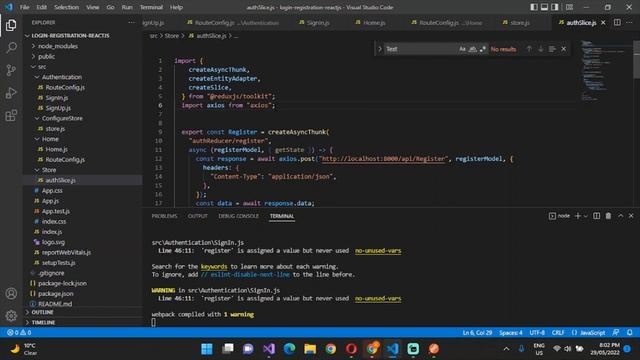Kill the terminal with trash icon
This screenshot has width=640, height=360.
pyautogui.click(x=608, y=216)
